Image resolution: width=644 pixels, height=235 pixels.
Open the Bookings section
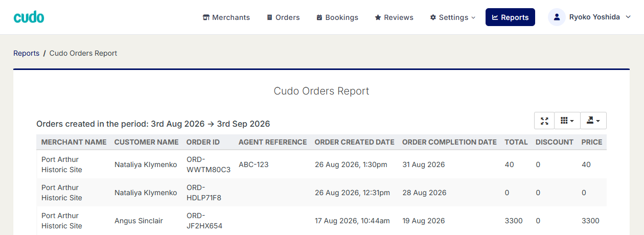pyautogui.click(x=337, y=17)
